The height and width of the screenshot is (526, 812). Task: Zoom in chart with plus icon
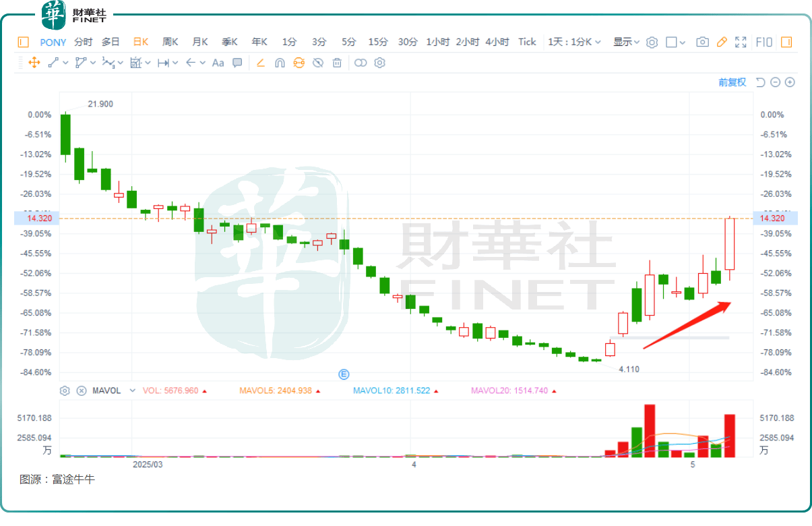tap(790, 82)
